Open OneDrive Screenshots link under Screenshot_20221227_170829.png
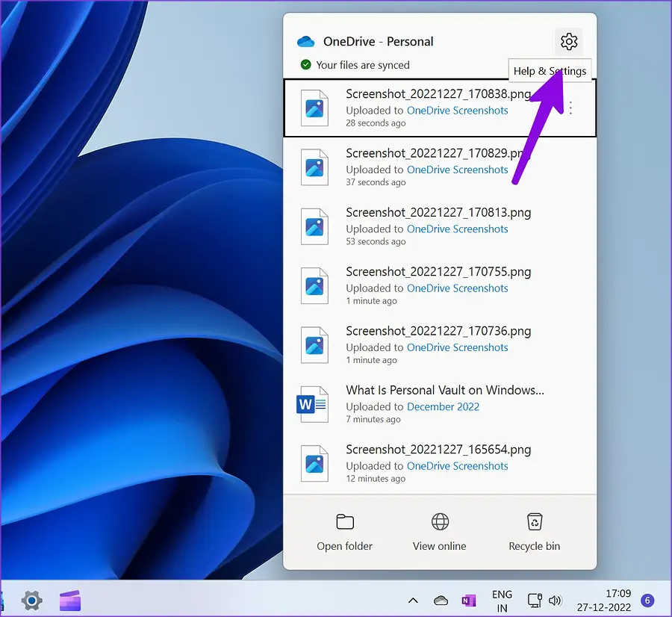This screenshot has height=617, width=672. 457,170
